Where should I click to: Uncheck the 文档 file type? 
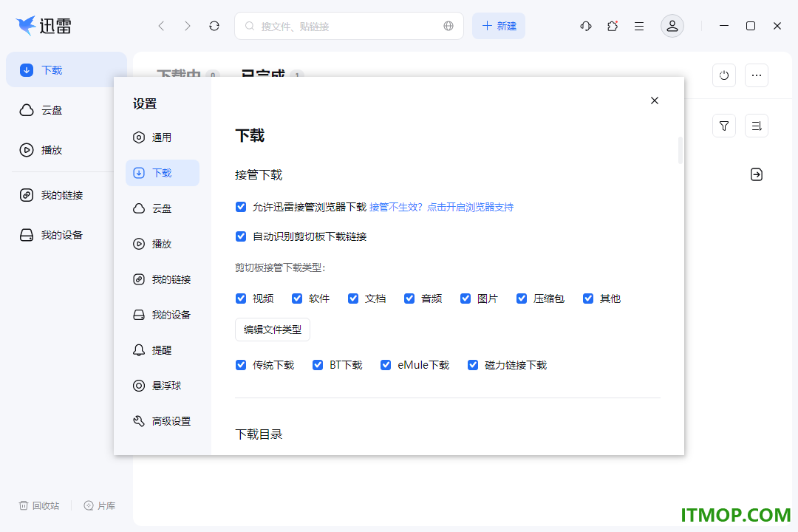pos(353,299)
